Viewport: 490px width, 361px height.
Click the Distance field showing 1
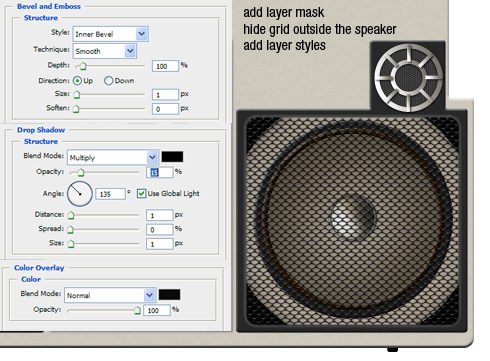tap(160, 215)
